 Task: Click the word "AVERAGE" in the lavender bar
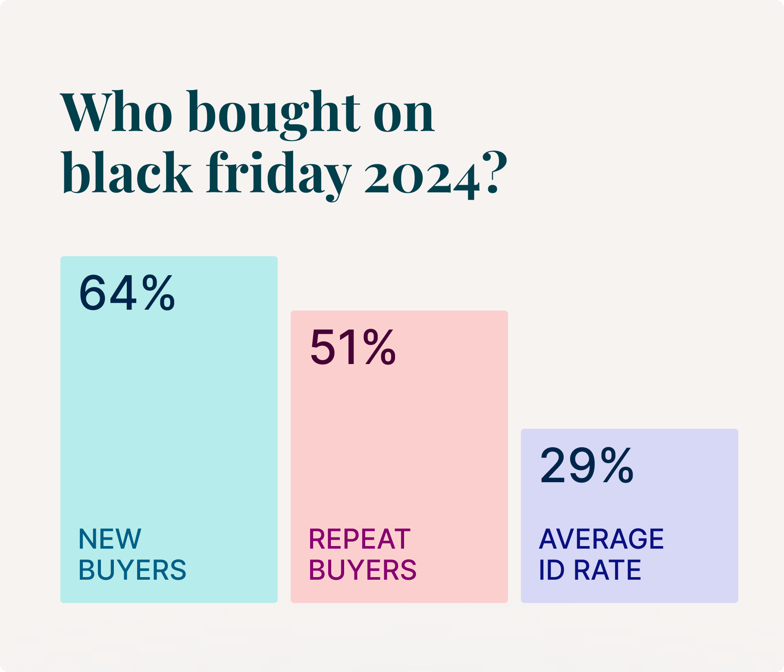click(x=601, y=539)
